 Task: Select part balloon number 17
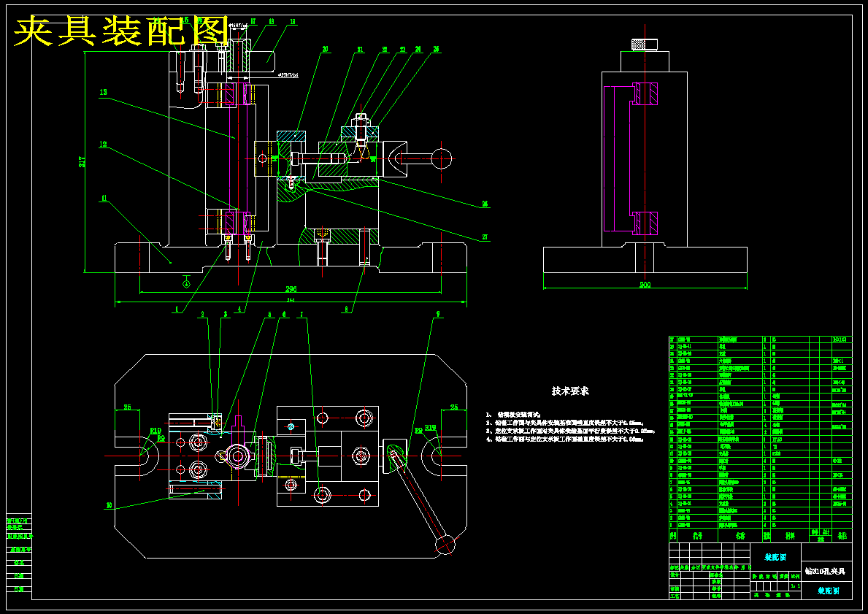253,22
